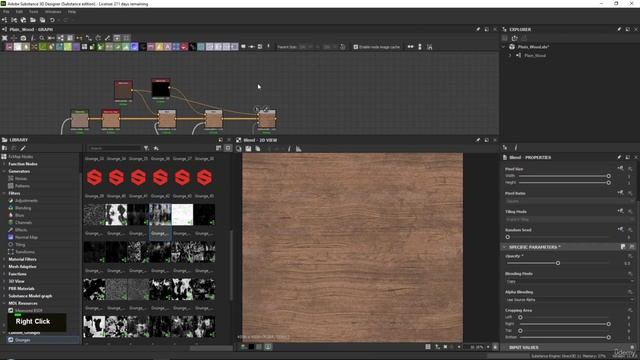Select Noises under Generators
Screen dimensions: 640x360
tap(21, 179)
